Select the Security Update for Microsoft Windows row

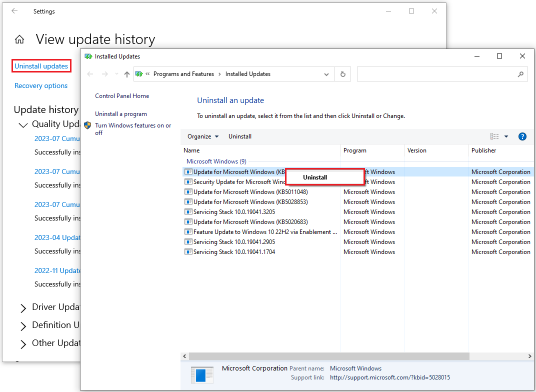[x=357, y=182]
